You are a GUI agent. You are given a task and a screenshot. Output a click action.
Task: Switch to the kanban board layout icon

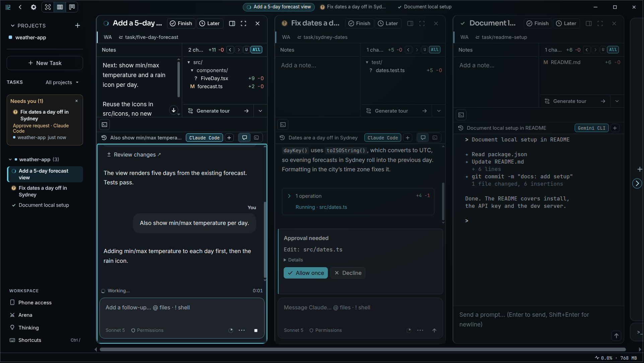pyautogui.click(x=72, y=7)
